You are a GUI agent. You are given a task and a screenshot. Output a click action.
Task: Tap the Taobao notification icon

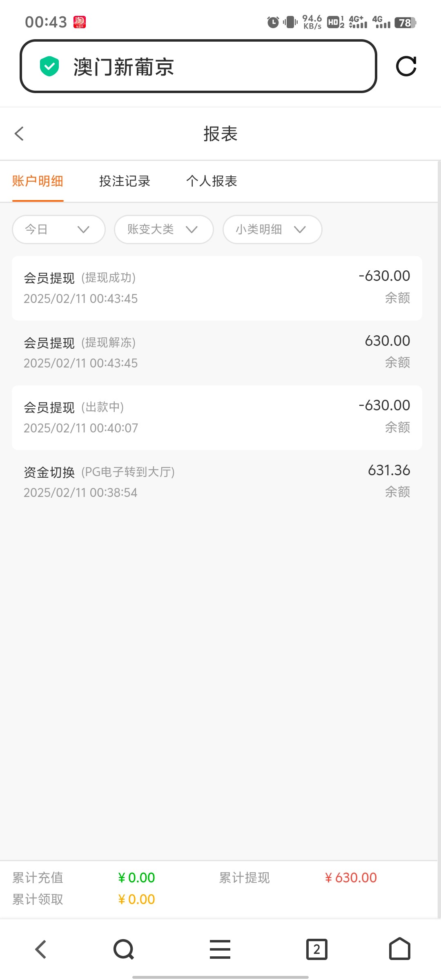(79, 22)
